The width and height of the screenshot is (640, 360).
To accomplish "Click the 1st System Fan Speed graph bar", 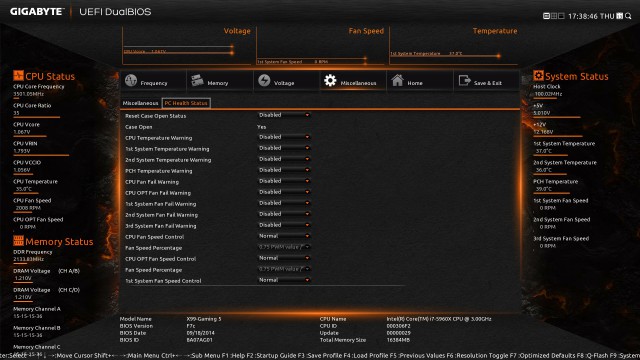I will point(312,62).
